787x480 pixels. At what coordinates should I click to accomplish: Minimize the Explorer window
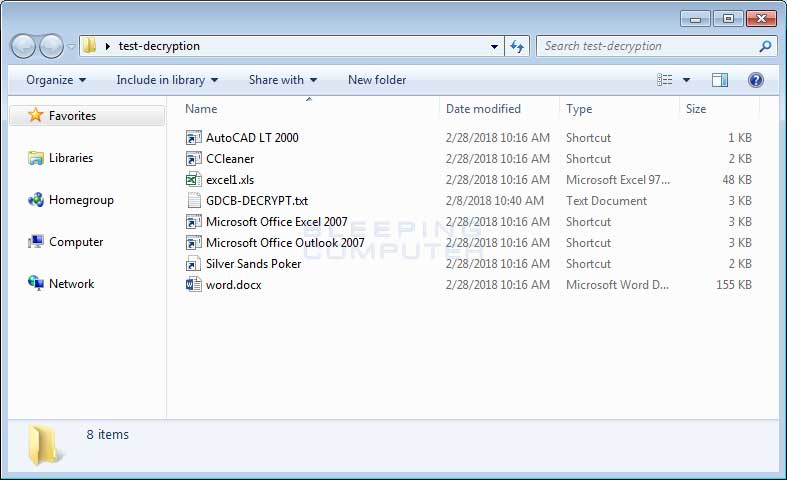pos(695,19)
